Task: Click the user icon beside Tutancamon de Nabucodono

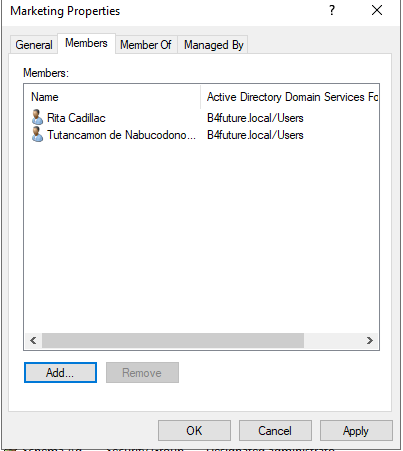Action: click(37, 134)
